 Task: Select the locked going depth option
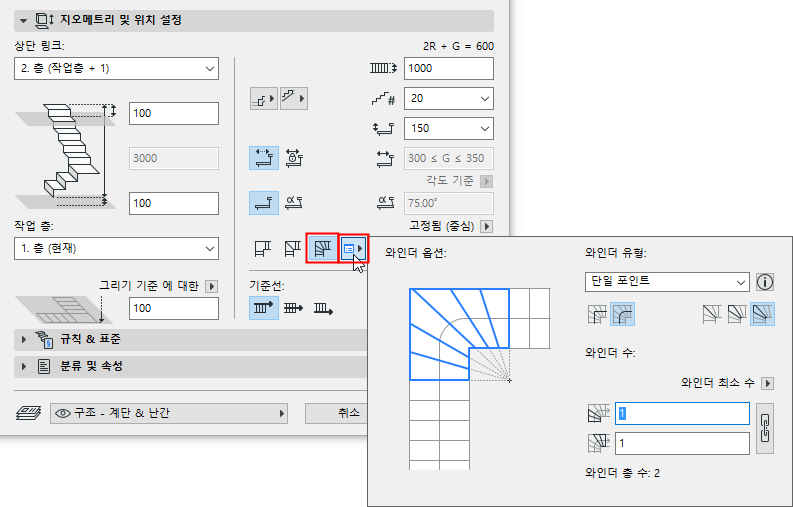click(294, 158)
